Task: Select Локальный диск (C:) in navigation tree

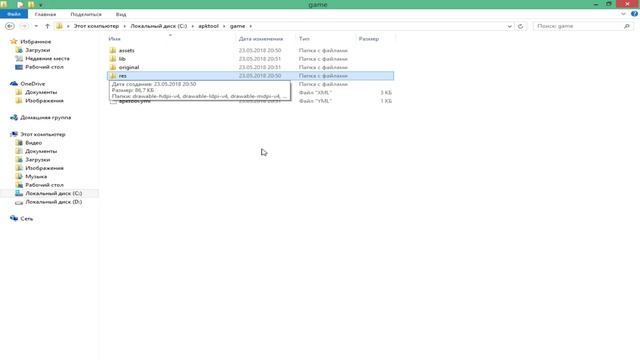Action: (53, 193)
